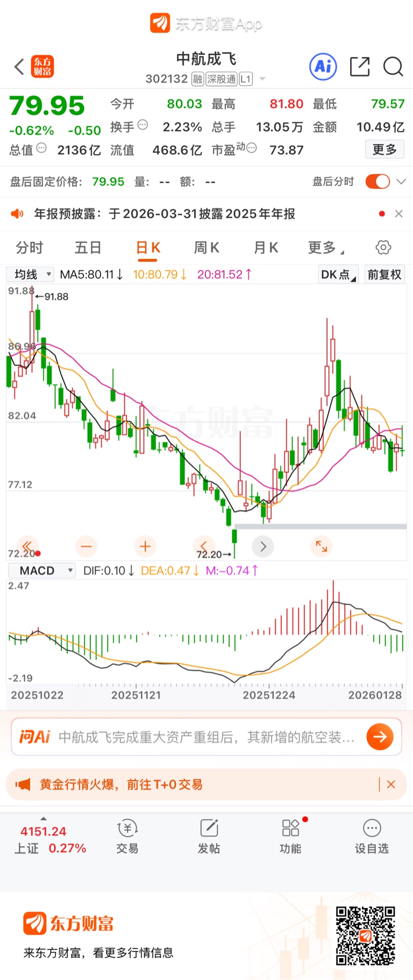Screen dimensions: 413x980
Task: Tap the info icon beside 市盈
Action: click(x=251, y=148)
